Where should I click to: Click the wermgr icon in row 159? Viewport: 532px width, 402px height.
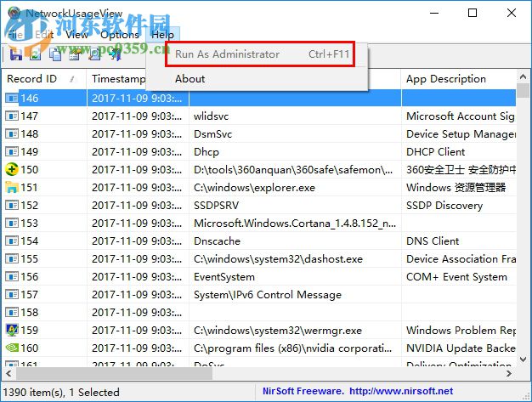tap(12, 330)
